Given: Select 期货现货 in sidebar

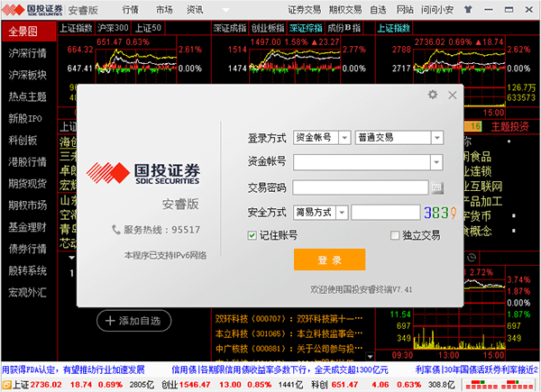Looking at the screenshot, I should (x=27, y=184).
